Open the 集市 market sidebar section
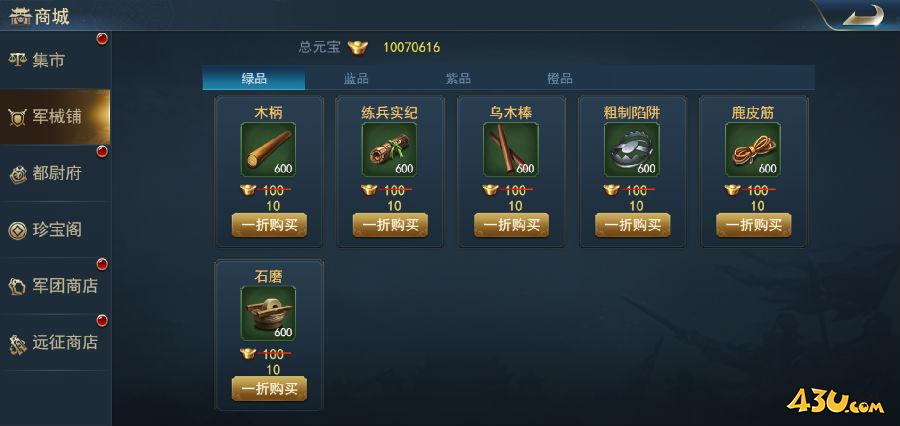This screenshot has height=426, width=900. click(55, 60)
